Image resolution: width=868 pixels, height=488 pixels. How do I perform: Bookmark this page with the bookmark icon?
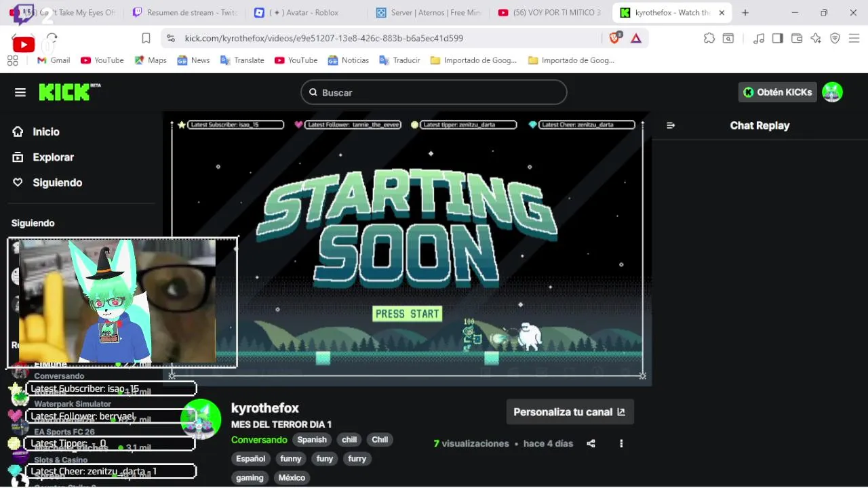146,39
